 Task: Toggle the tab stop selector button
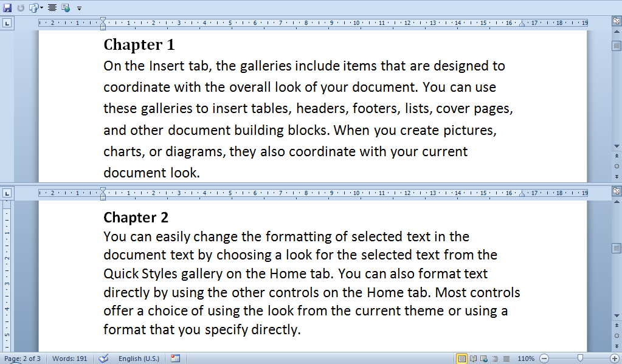coord(6,22)
